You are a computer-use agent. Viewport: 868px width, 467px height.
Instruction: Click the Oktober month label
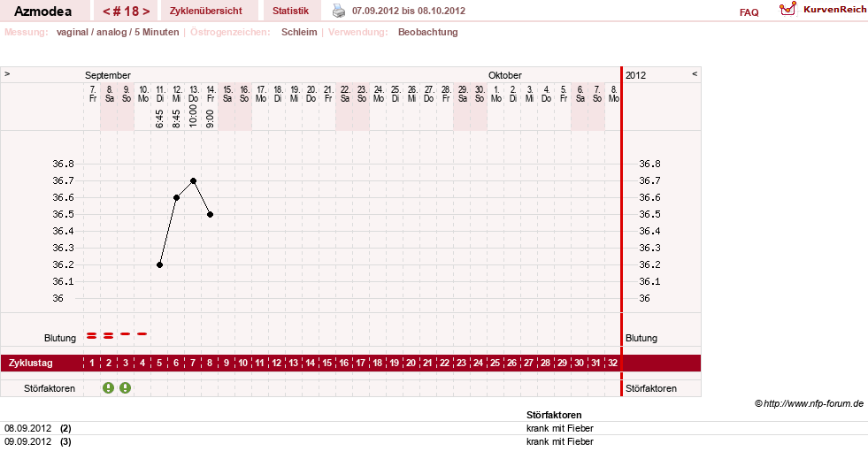(505, 75)
